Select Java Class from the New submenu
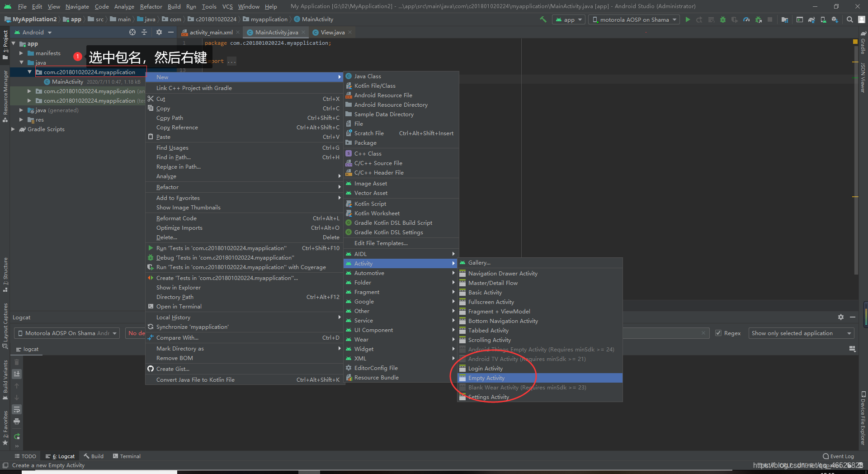The height and width of the screenshot is (474, 868). (401, 76)
